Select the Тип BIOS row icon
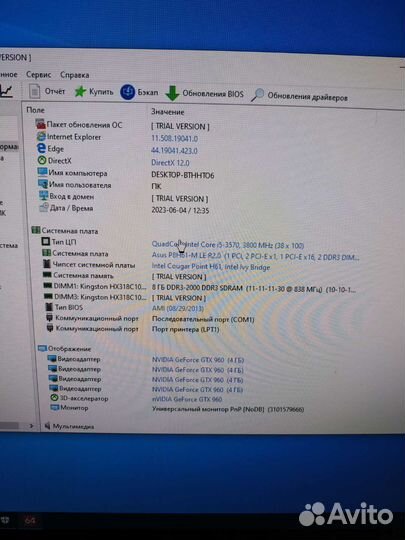 (x=49, y=307)
